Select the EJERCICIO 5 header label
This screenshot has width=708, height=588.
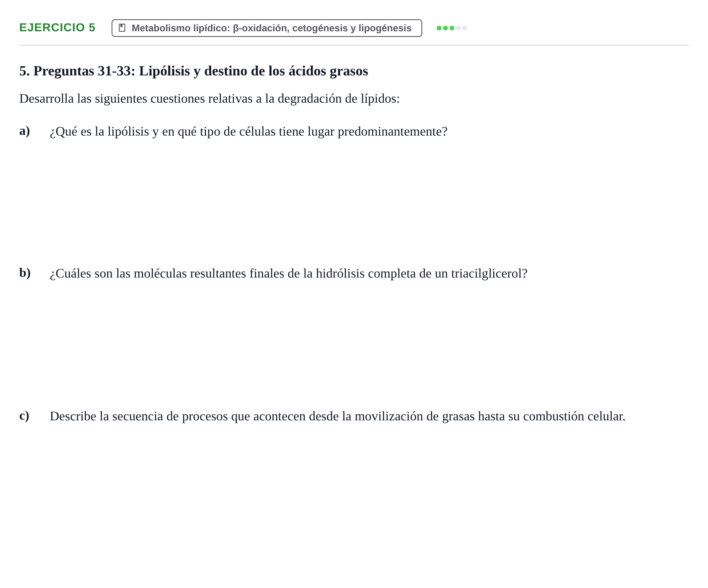[57, 28]
